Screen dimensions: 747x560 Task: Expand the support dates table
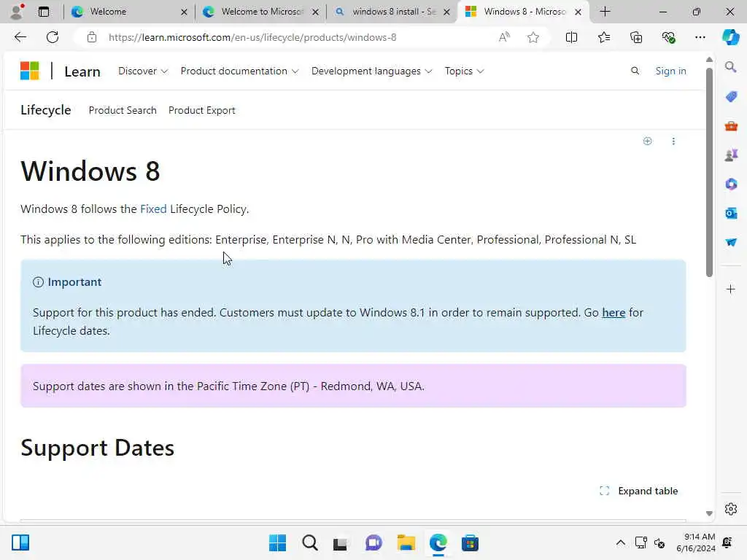point(638,491)
